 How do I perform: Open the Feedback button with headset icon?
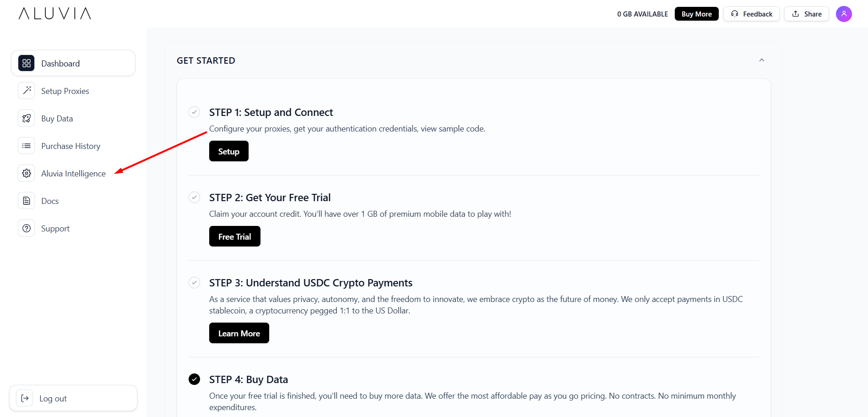pos(751,14)
